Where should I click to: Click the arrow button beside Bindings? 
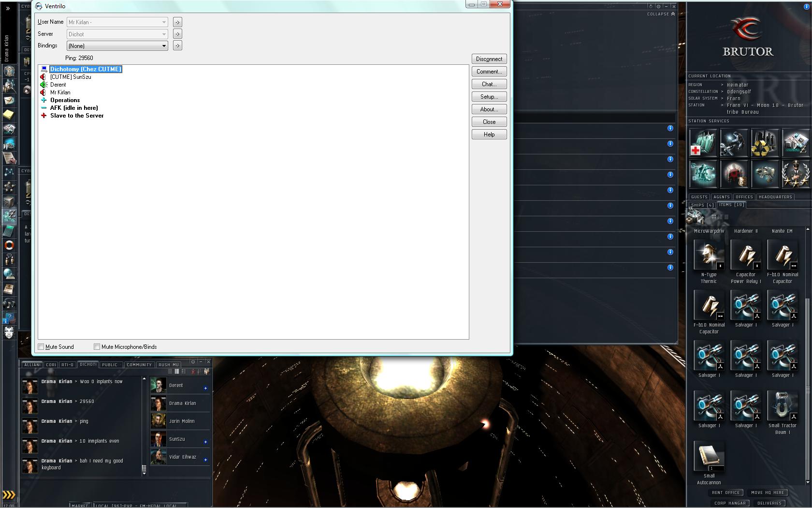177,45
